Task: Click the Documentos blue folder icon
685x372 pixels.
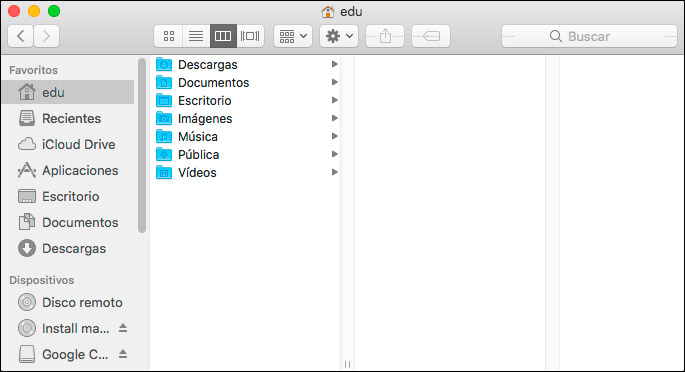Action: click(x=164, y=82)
